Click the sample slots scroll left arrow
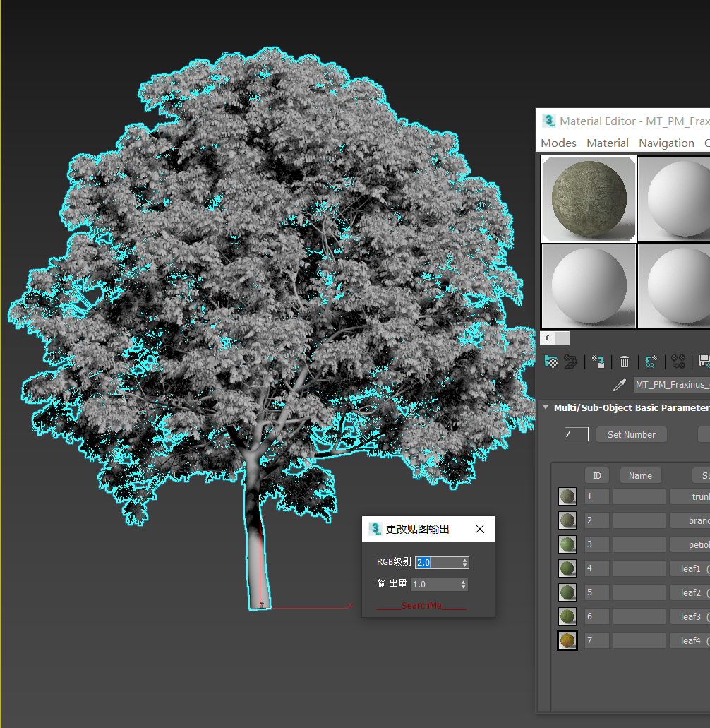Screen dimensions: 710x728 tap(548, 338)
